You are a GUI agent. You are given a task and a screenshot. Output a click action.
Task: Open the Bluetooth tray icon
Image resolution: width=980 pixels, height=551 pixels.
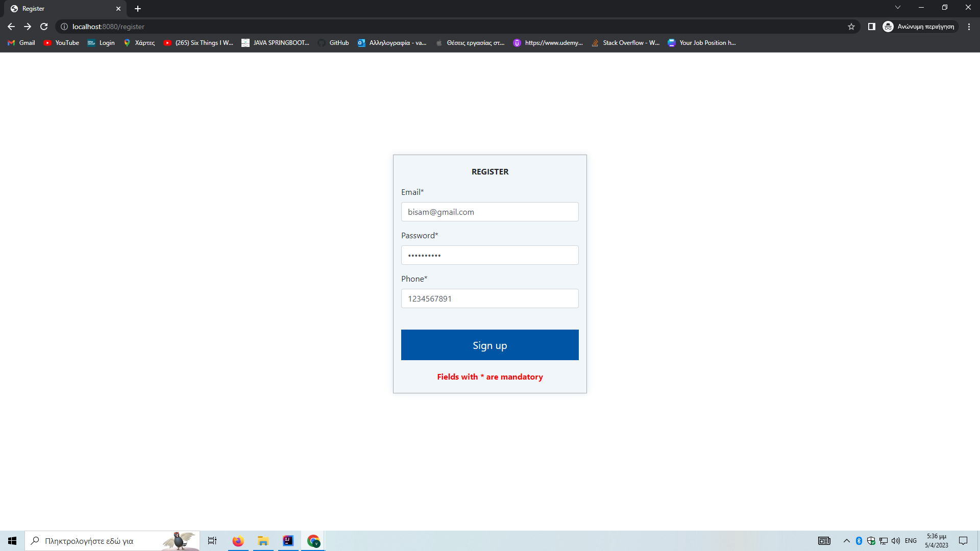[x=859, y=540]
